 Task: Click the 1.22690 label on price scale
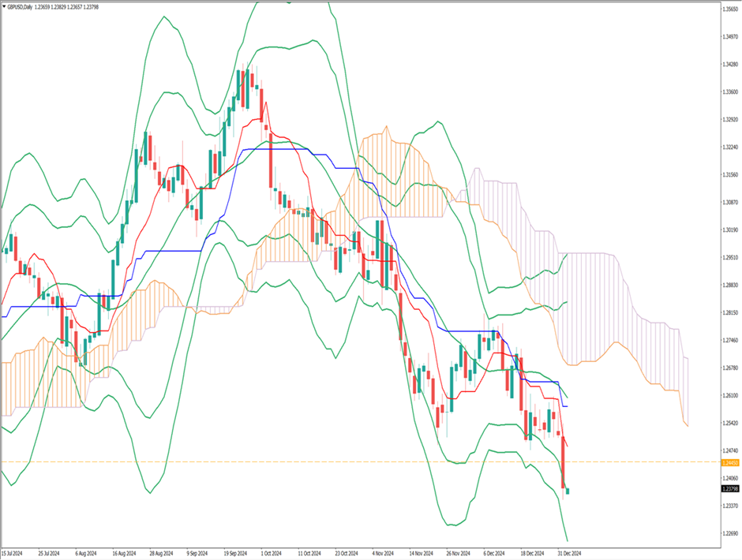pos(730,533)
